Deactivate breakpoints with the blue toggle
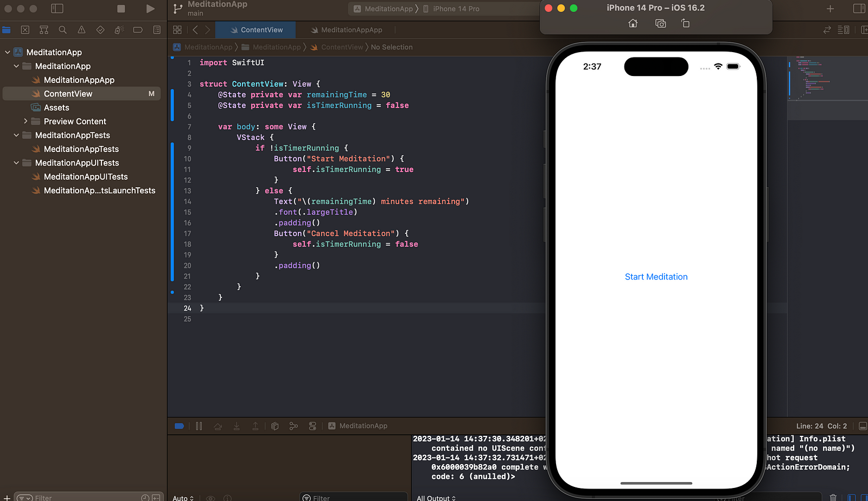 point(179,426)
